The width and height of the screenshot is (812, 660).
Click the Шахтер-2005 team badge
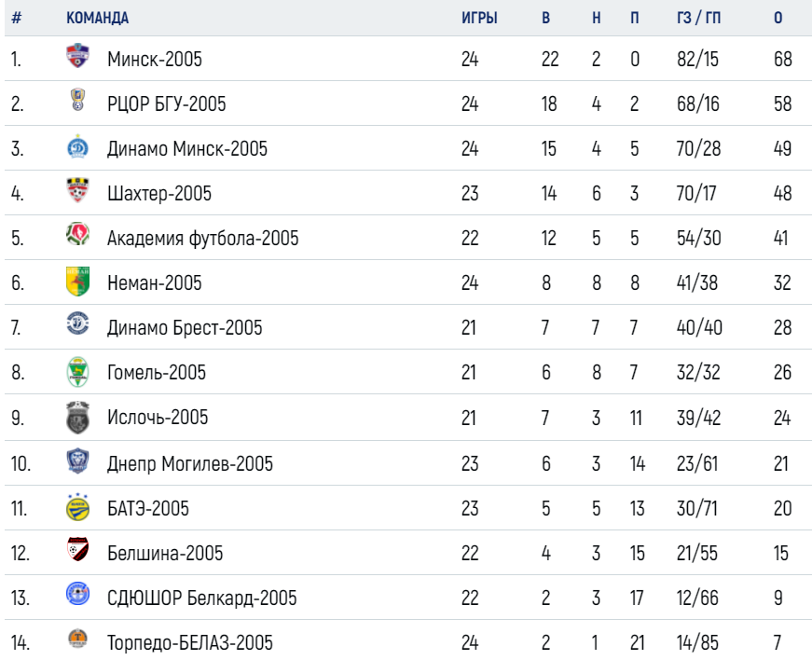tap(77, 190)
